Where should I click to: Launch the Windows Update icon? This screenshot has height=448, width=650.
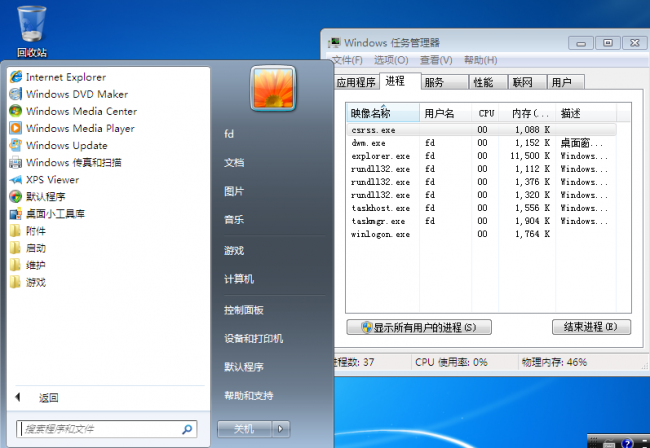(x=16, y=145)
